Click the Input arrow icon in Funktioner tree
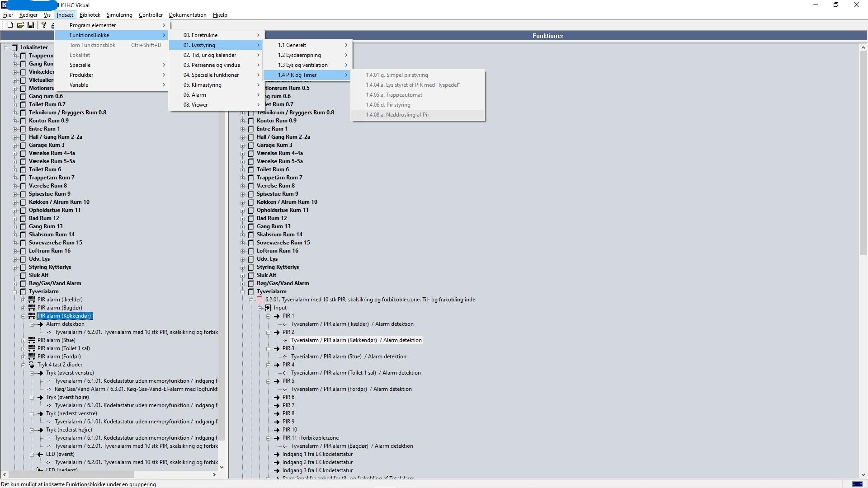 (268, 308)
